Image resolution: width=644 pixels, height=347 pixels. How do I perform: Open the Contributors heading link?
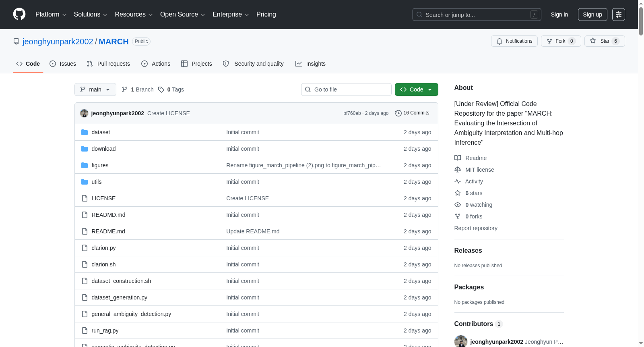point(478,324)
